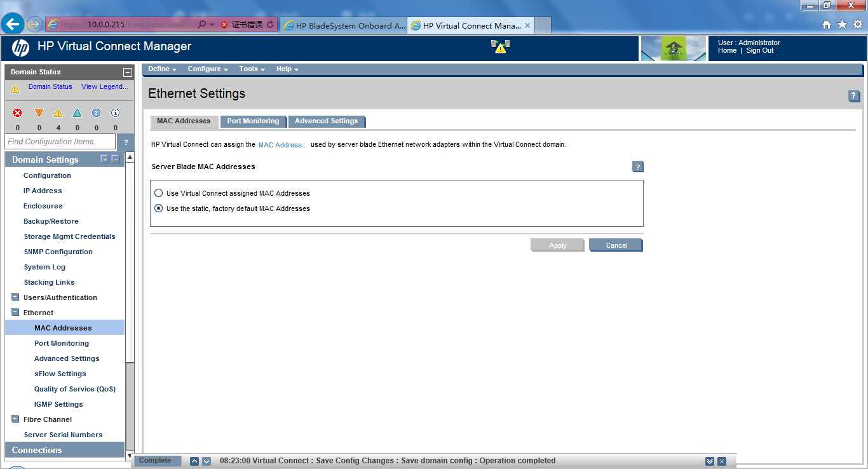Screen dimensions: 868x469
Task: Click the browser forward arrow
Action: click(x=34, y=24)
